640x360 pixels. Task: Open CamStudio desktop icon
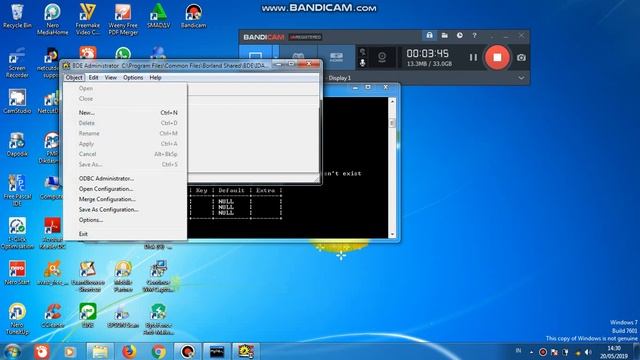(17, 102)
